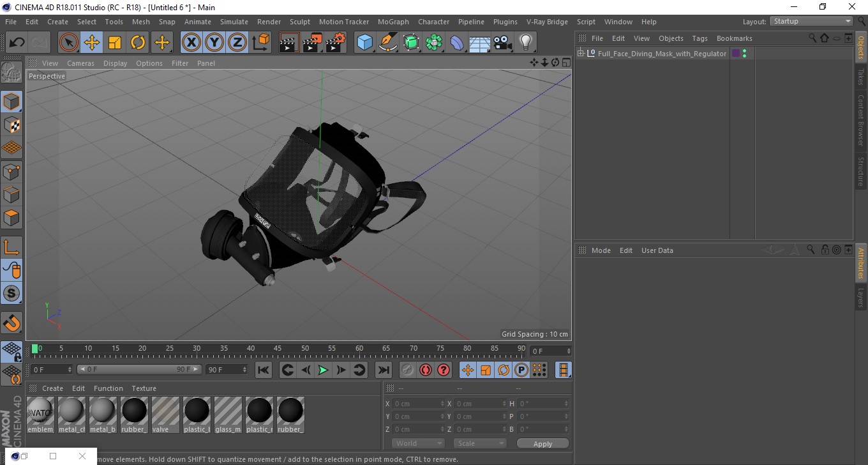The image size is (868, 465).
Task: Switch to Texture mode checkerboard icon
Action: [x=11, y=125]
